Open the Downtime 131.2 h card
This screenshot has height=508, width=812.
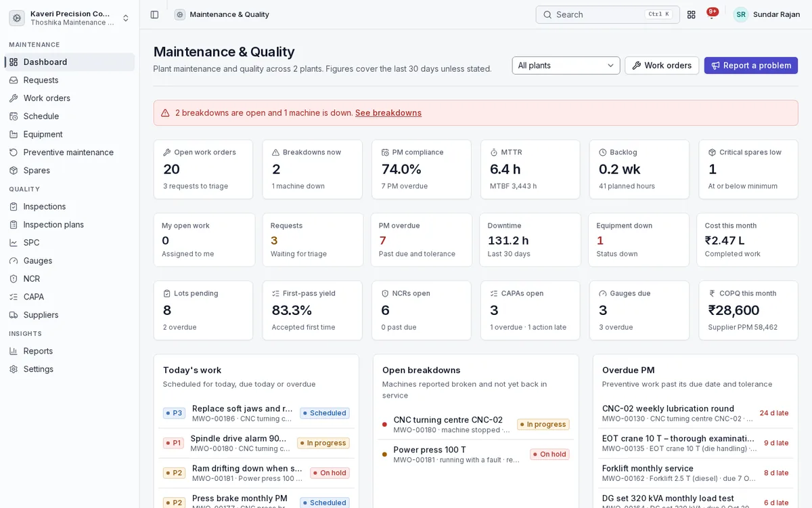pyautogui.click(x=530, y=240)
